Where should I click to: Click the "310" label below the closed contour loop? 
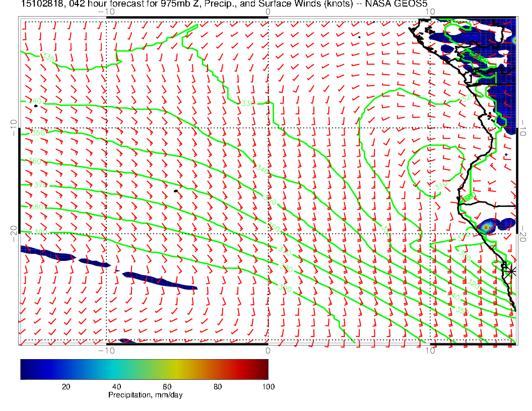[441, 186]
